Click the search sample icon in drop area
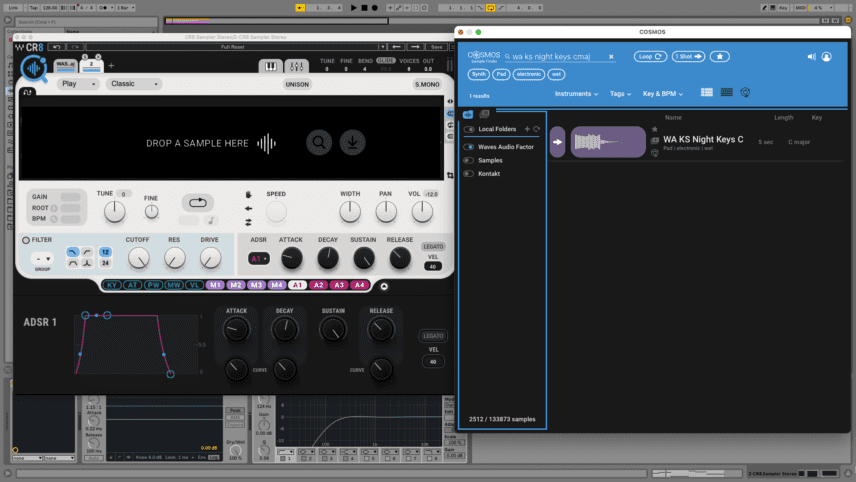 pos(319,143)
